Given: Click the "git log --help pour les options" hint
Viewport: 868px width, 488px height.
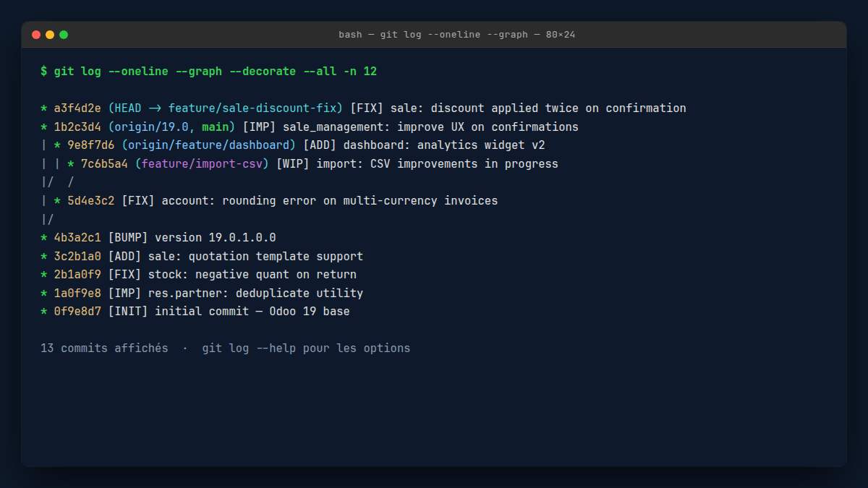Looking at the screenshot, I should [x=307, y=348].
